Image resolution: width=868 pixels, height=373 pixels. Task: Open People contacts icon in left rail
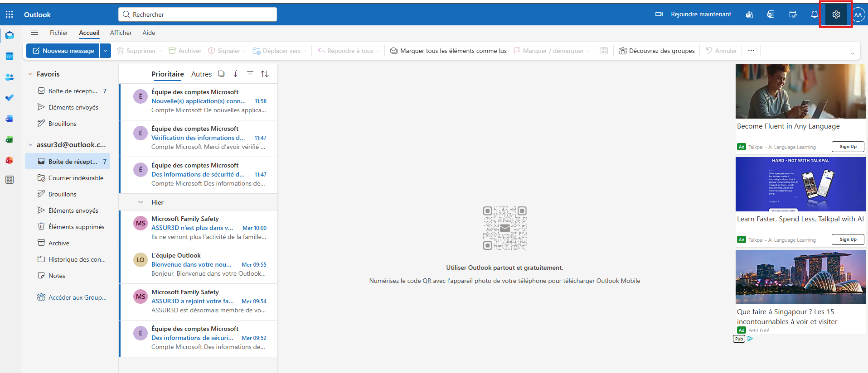point(10,77)
